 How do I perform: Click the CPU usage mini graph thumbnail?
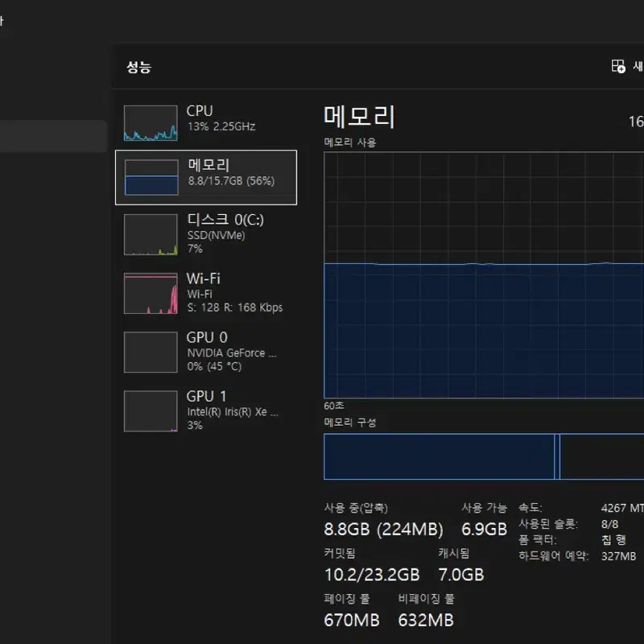pos(151,123)
